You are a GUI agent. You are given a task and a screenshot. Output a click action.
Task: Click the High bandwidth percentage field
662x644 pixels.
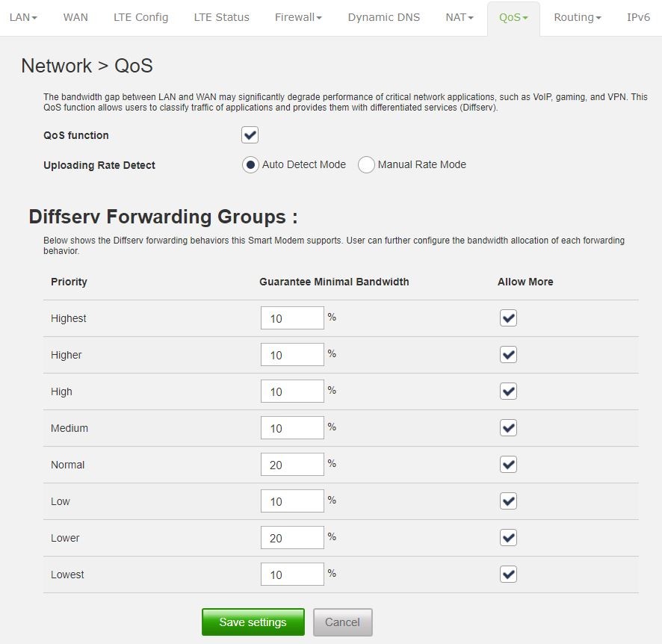[292, 391]
